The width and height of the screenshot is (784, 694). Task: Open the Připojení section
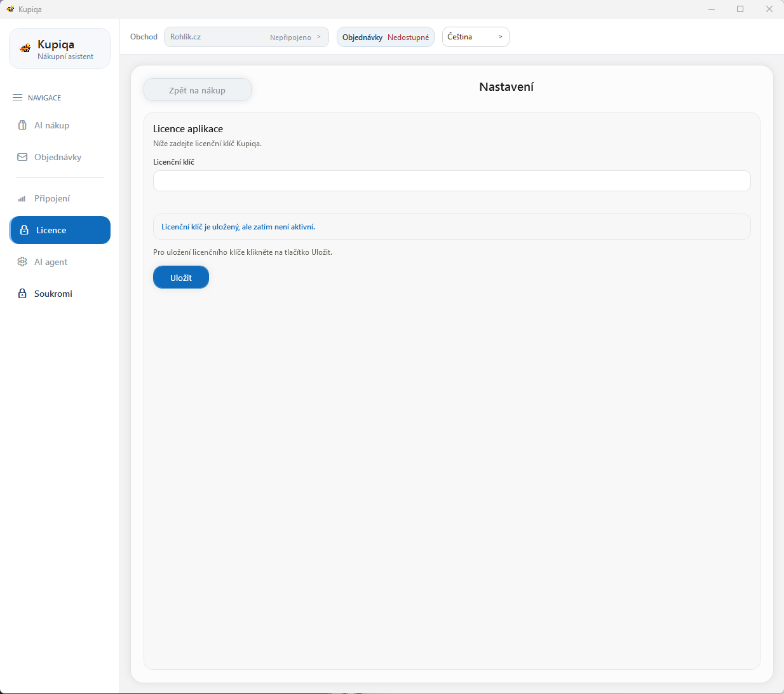[60, 198]
